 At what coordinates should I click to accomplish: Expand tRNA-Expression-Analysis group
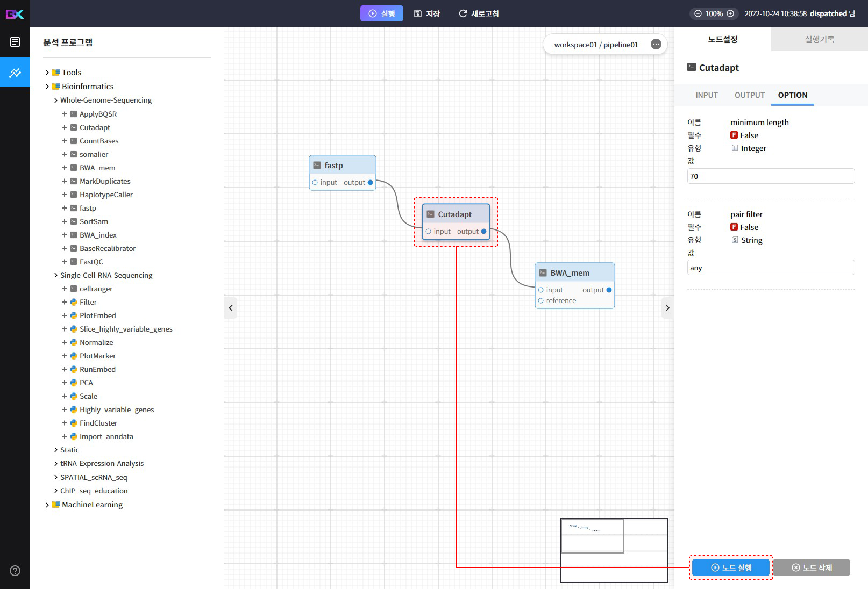56,464
